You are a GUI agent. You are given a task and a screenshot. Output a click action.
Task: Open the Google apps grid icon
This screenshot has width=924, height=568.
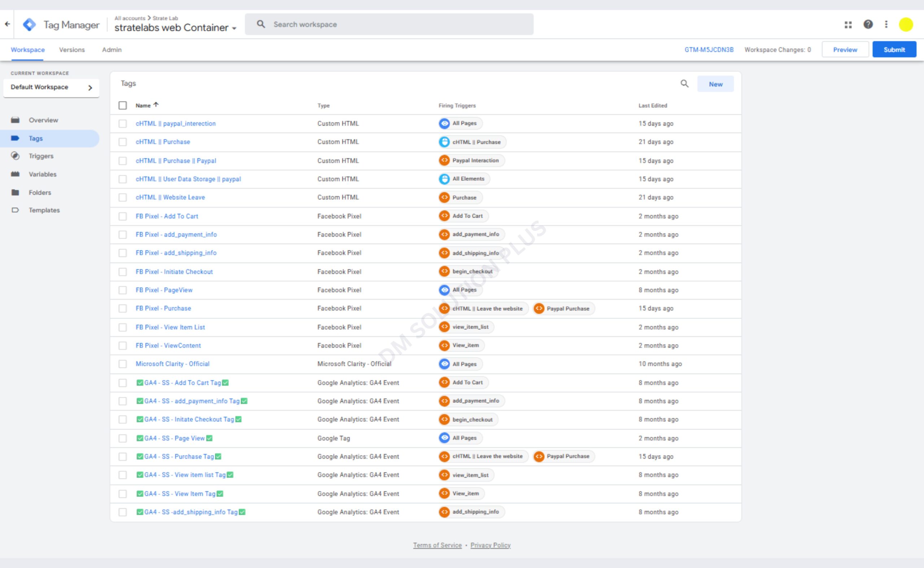pos(848,25)
